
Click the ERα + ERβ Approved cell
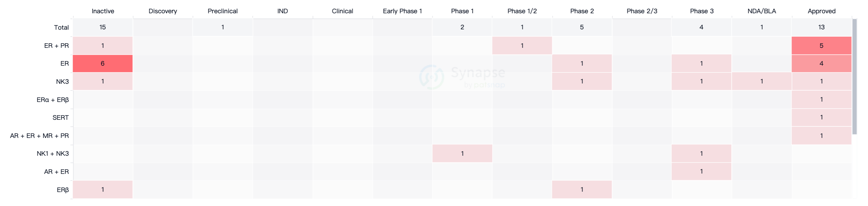tap(821, 100)
